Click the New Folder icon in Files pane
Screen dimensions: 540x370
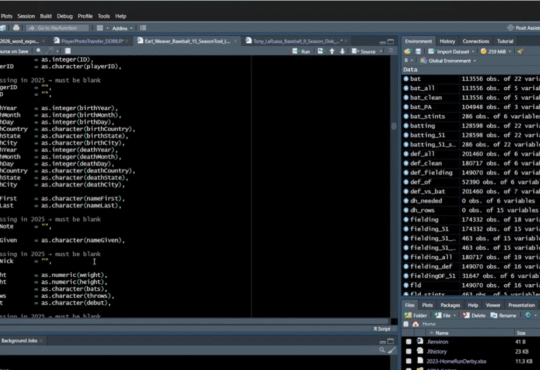[408, 315]
